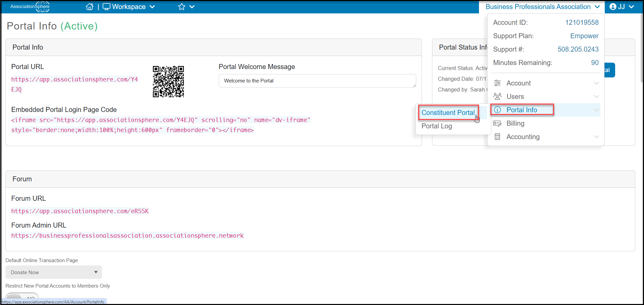The width and height of the screenshot is (644, 305).
Task: Click the Accounting calculator icon
Action: (497, 137)
